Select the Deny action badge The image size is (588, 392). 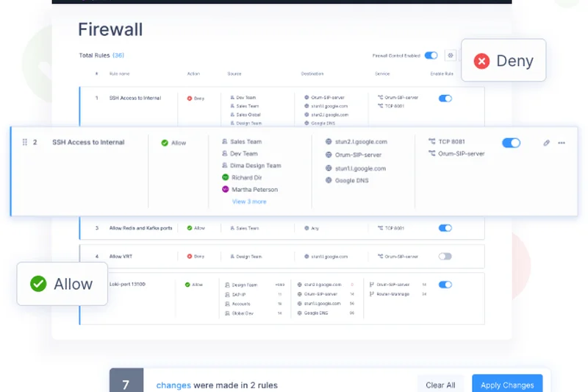coord(503,61)
